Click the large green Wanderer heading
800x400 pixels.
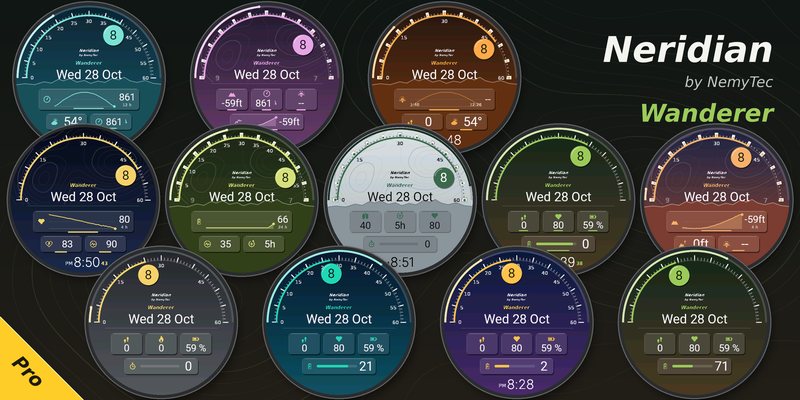pyautogui.click(x=707, y=112)
